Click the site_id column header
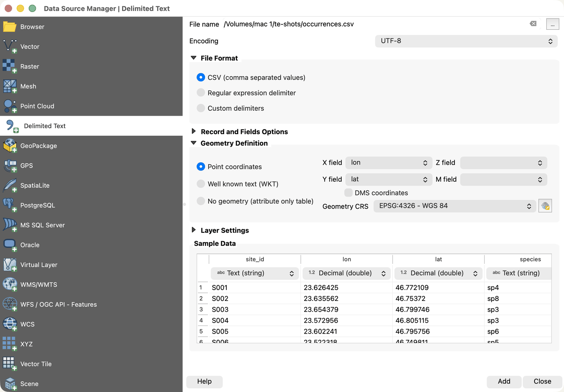The image size is (564, 392). [255, 259]
